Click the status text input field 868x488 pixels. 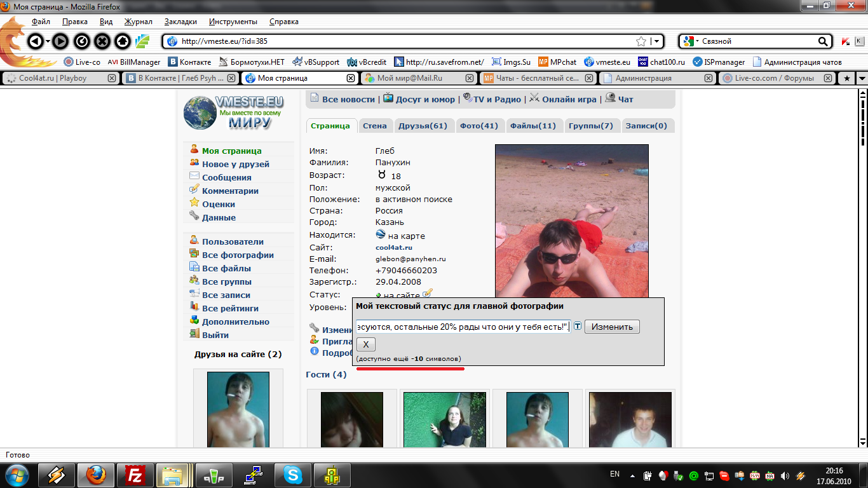point(463,327)
